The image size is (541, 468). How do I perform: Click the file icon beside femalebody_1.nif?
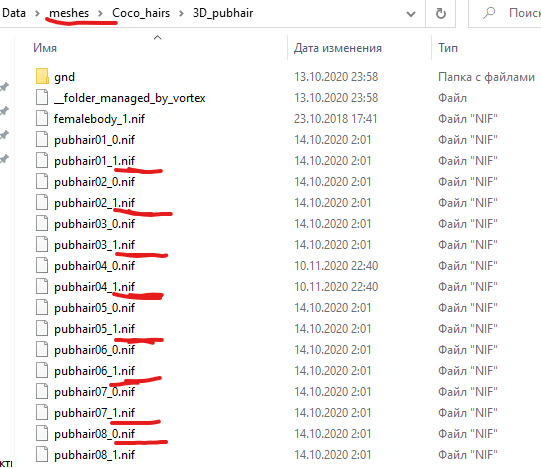coord(42,118)
